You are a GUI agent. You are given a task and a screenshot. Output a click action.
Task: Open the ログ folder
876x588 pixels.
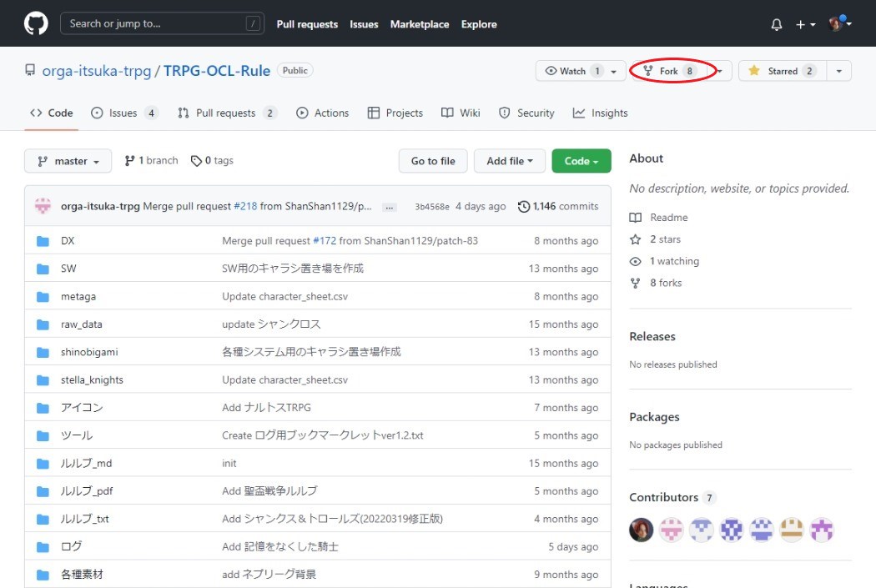[x=72, y=546]
